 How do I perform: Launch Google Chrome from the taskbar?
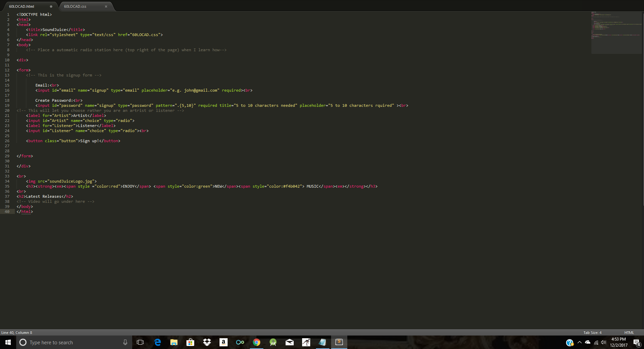tap(257, 342)
